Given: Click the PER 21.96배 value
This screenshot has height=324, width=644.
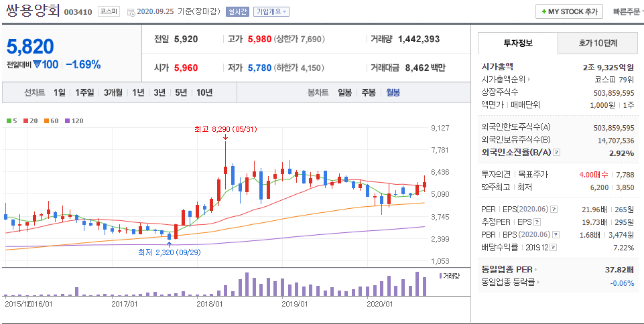Looking at the screenshot, I should (594, 210).
